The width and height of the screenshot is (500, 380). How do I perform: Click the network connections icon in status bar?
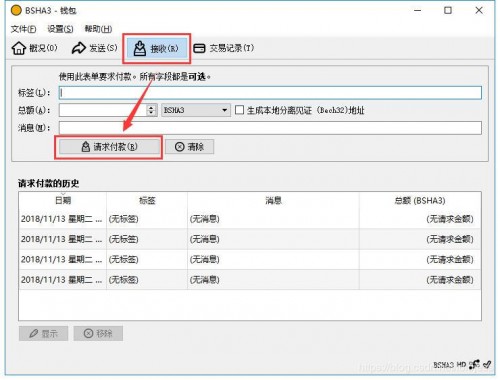coord(474,365)
